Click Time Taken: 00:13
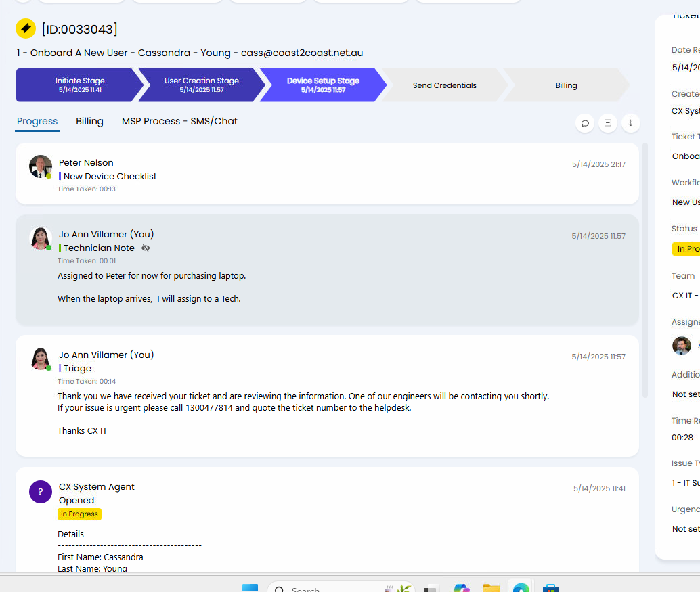Screen dimensions: 700x592 [x=87, y=189]
